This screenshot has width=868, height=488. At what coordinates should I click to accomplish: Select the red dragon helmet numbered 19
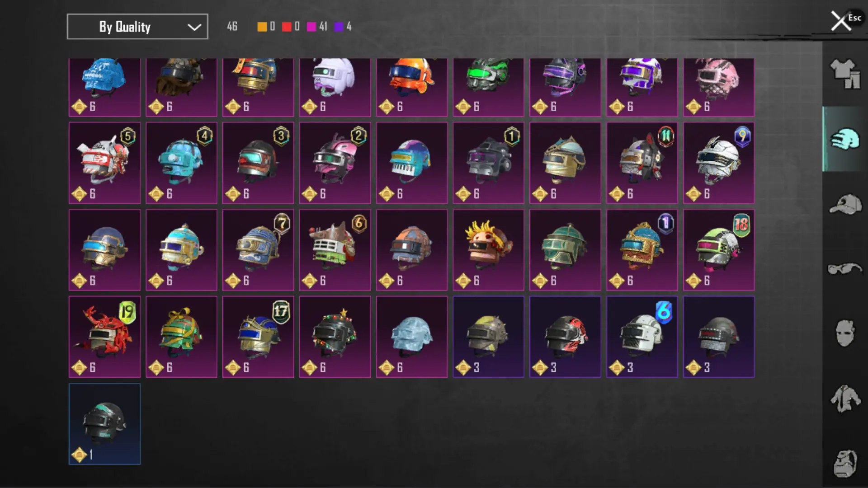coord(104,337)
